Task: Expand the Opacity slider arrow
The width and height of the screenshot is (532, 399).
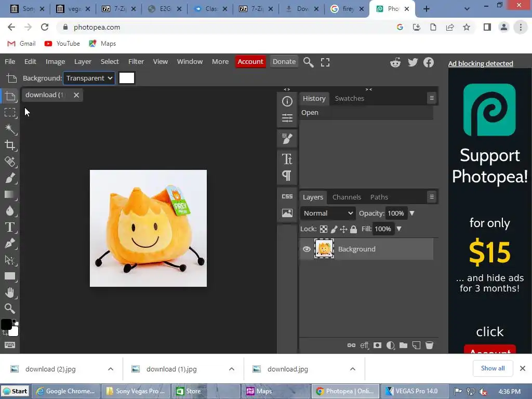Action: pyautogui.click(x=412, y=214)
